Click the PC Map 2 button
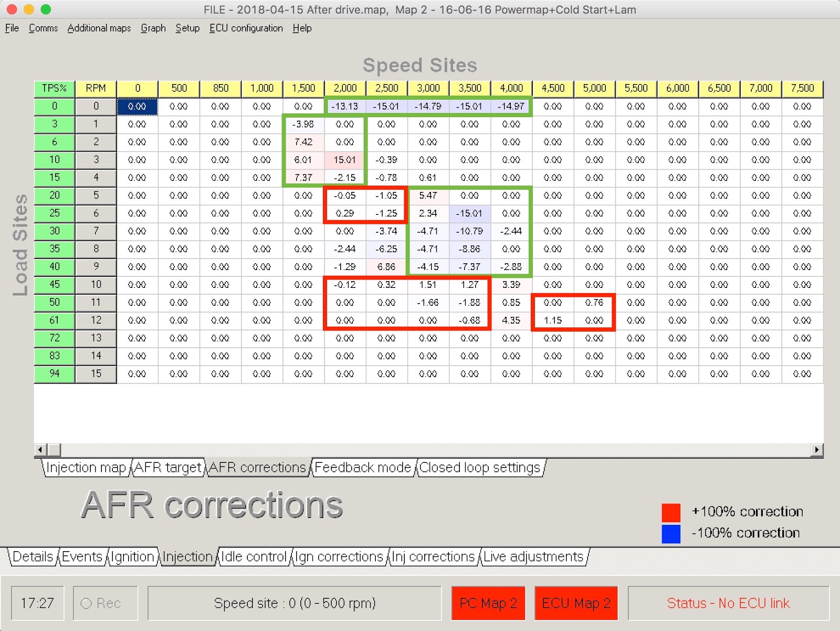Screen dimensions: 840x631 [x=488, y=603]
